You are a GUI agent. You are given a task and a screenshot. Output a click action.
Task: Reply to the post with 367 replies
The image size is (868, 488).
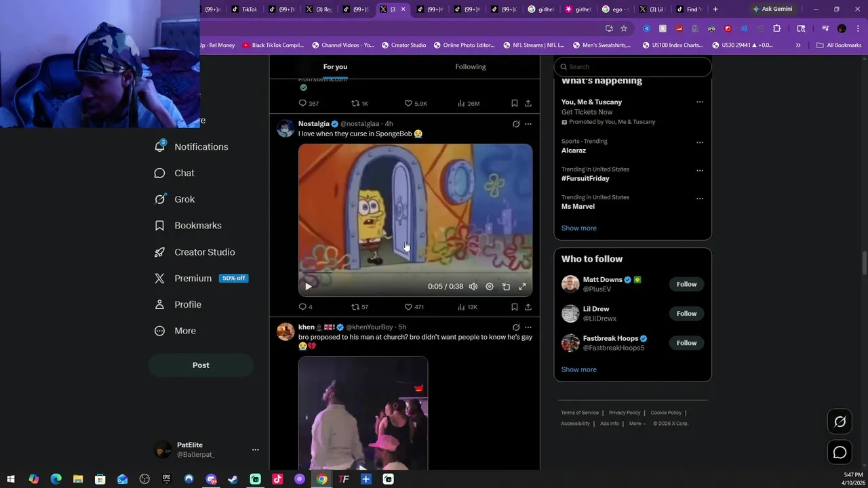(x=309, y=104)
